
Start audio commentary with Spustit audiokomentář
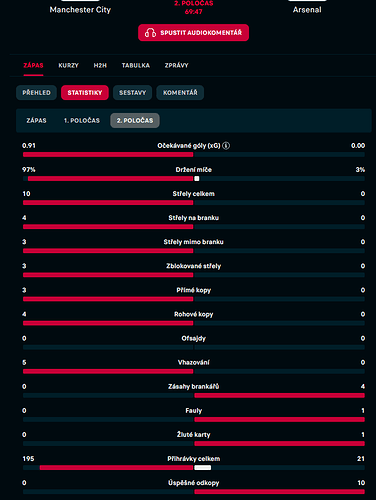[193, 33]
